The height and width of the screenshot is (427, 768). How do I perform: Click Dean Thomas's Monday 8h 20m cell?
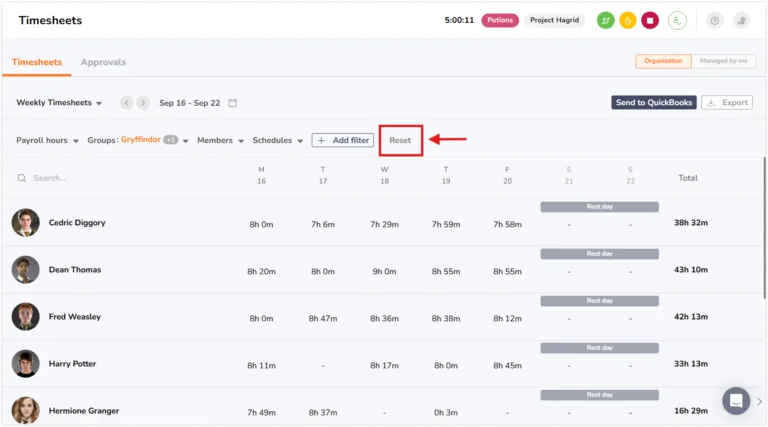pos(262,271)
